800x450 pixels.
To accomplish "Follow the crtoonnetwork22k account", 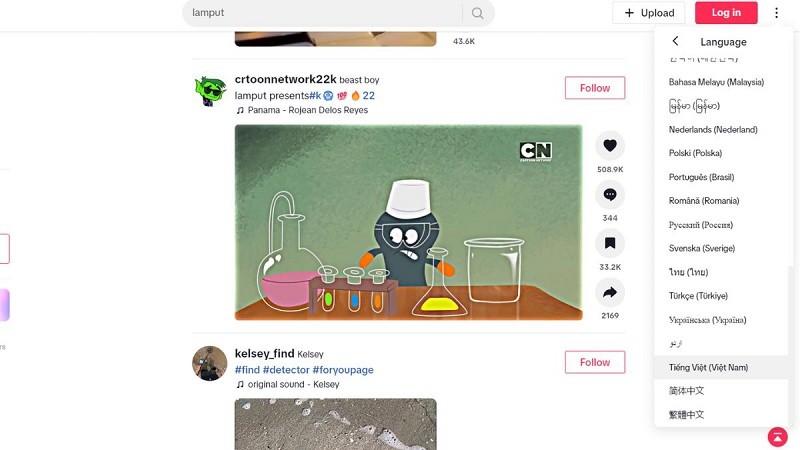I will (x=594, y=88).
